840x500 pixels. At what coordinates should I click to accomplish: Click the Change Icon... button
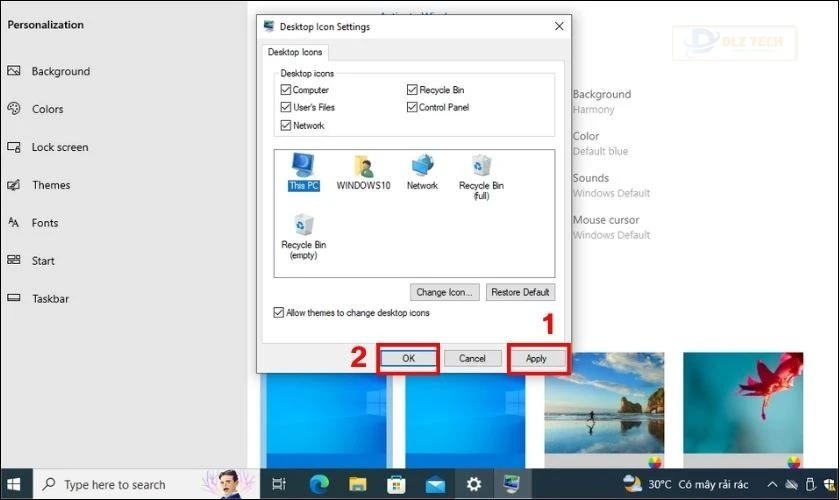(444, 293)
